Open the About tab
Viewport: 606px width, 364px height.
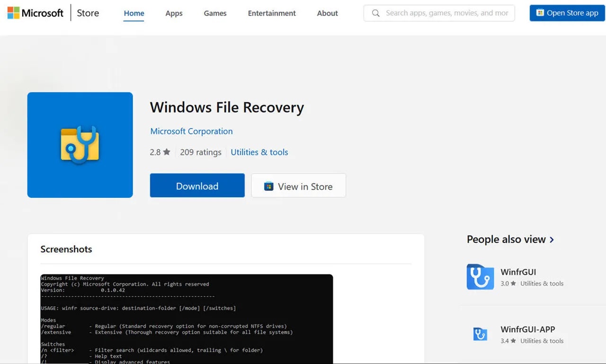click(327, 13)
